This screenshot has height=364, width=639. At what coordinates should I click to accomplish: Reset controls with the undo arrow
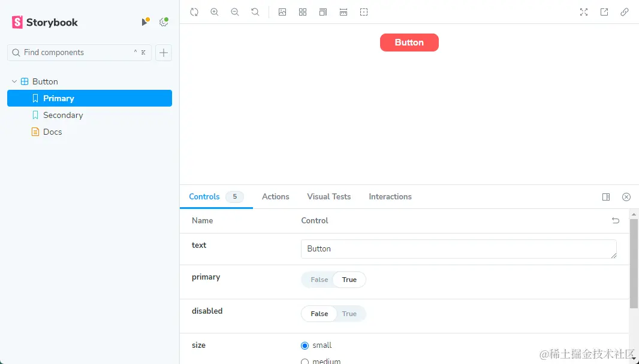click(616, 220)
